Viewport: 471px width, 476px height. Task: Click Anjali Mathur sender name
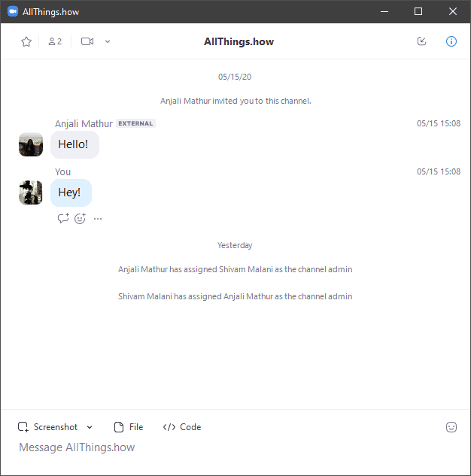click(84, 123)
